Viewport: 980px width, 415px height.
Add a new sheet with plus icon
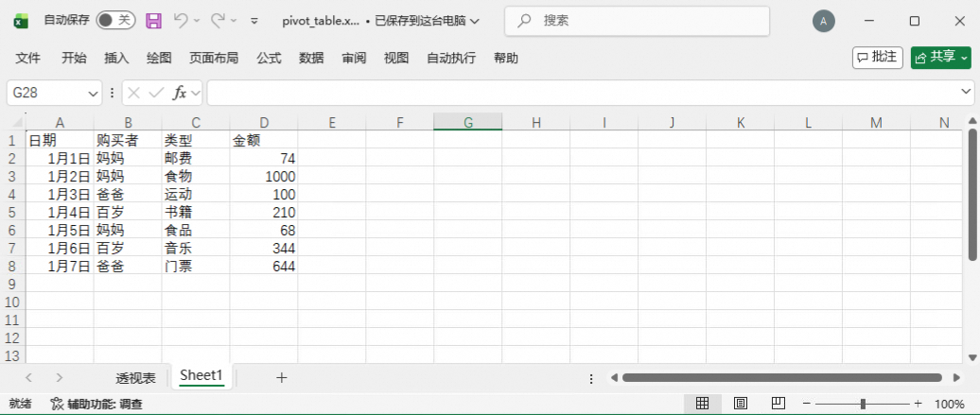point(282,377)
